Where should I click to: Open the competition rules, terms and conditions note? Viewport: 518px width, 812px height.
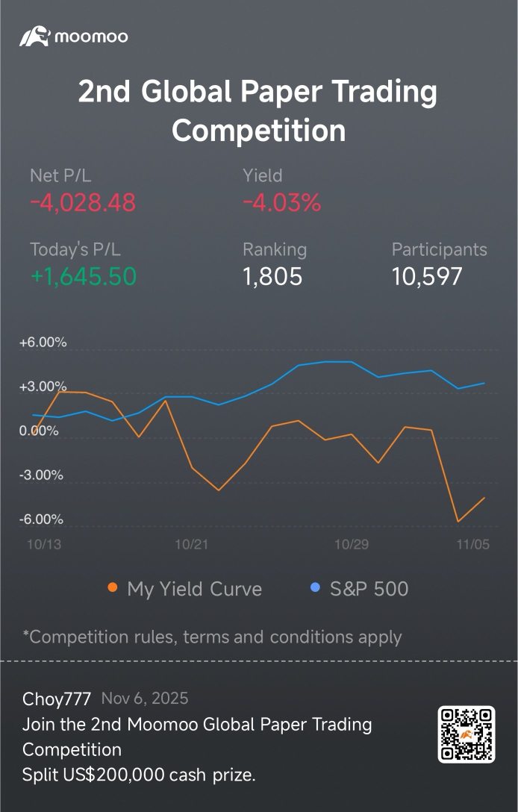(x=212, y=637)
